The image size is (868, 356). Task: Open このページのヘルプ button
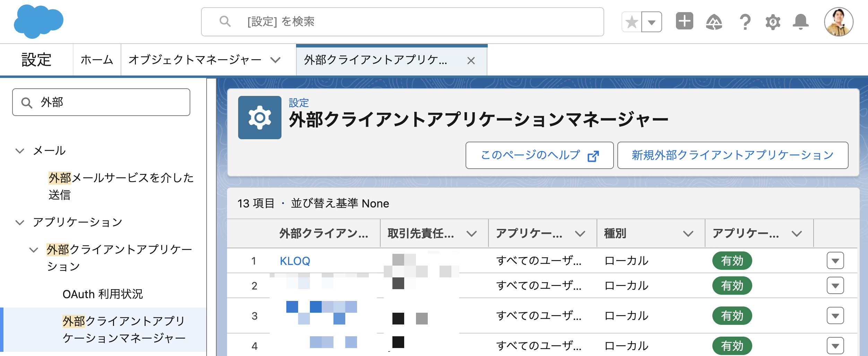click(539, 155)
